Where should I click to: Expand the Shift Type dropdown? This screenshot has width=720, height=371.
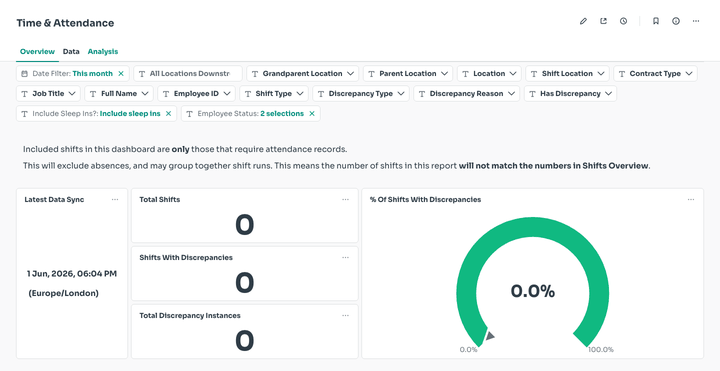pos(274,94)
